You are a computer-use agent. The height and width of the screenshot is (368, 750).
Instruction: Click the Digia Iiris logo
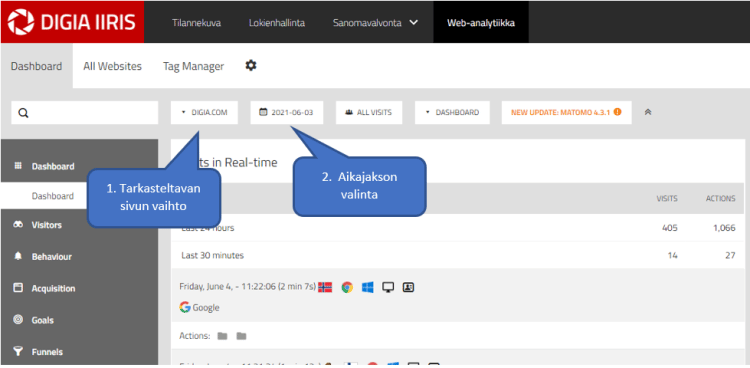click(x=72, y=22)
